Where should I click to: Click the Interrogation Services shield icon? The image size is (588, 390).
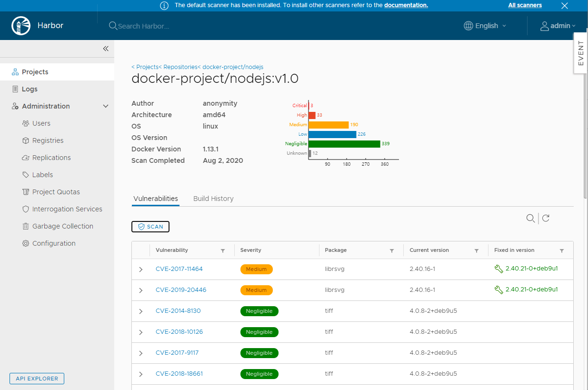(26, 209)
